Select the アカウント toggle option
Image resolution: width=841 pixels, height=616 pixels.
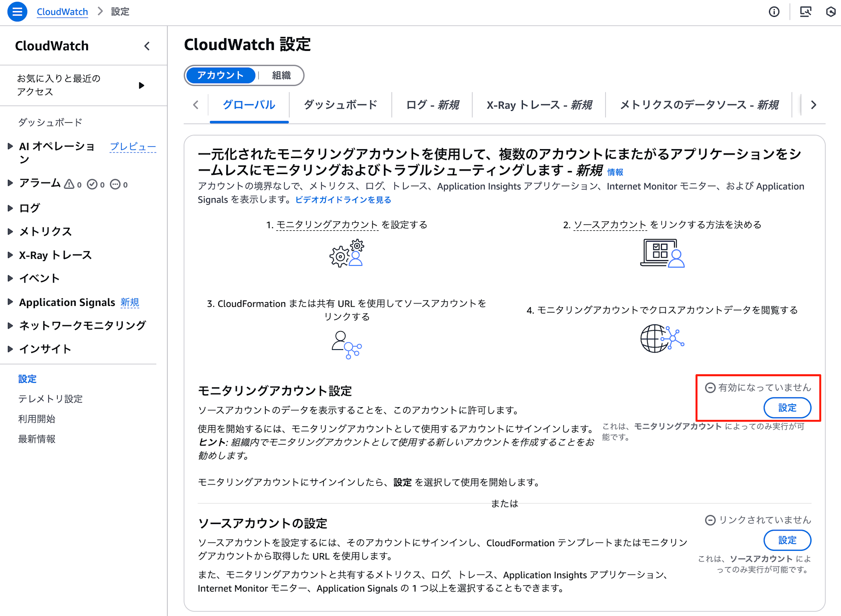[220, 75]
